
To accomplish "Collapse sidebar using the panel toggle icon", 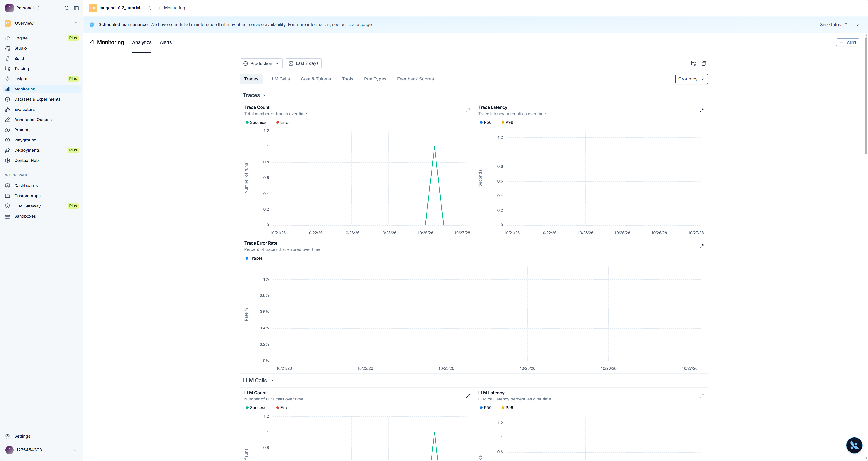I will (x=76, y=8).
